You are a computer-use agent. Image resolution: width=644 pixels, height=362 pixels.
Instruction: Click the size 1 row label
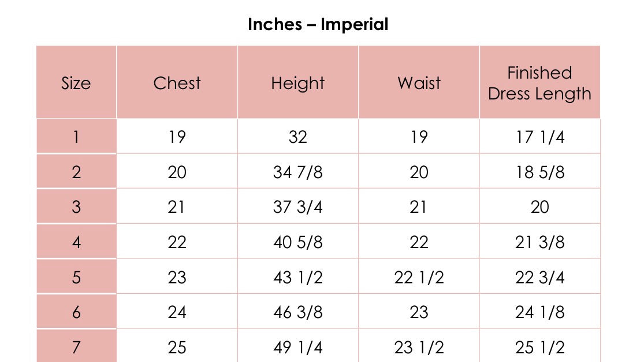click(x=76, y=137)
